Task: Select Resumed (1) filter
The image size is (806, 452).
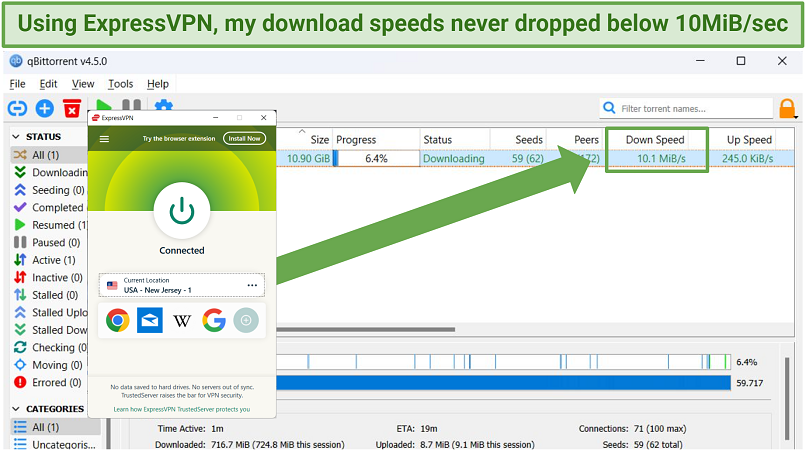Action: tap(49, 225)
